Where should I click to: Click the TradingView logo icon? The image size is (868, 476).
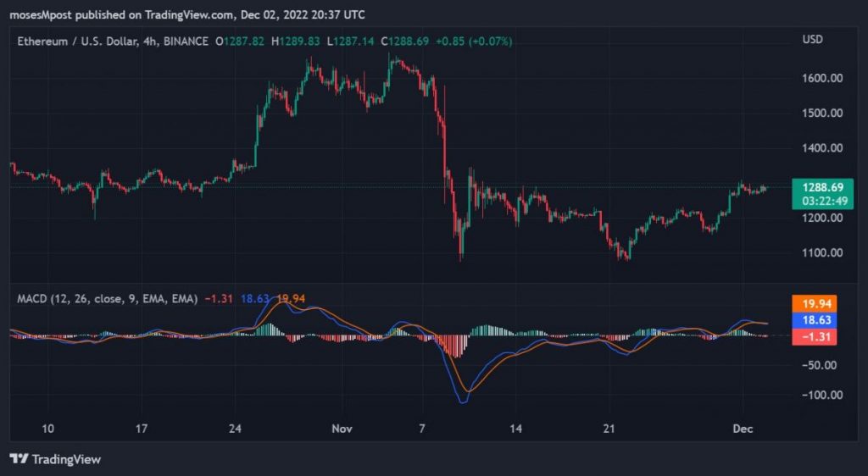coord(19,459)
